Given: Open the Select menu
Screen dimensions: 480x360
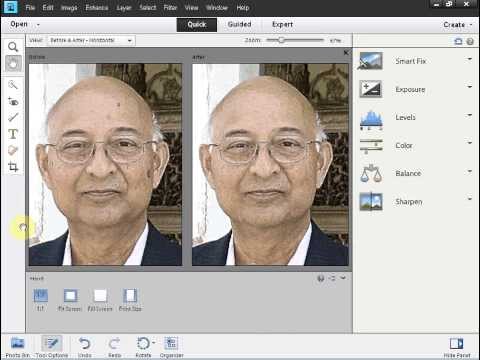Looking at the screenshot, I should (x=148, y=7).
